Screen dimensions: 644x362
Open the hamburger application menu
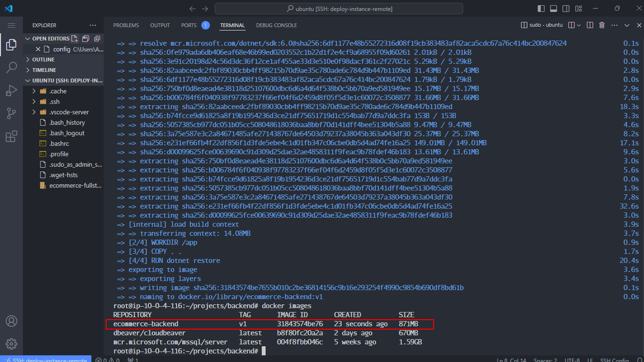click(11, 25)
